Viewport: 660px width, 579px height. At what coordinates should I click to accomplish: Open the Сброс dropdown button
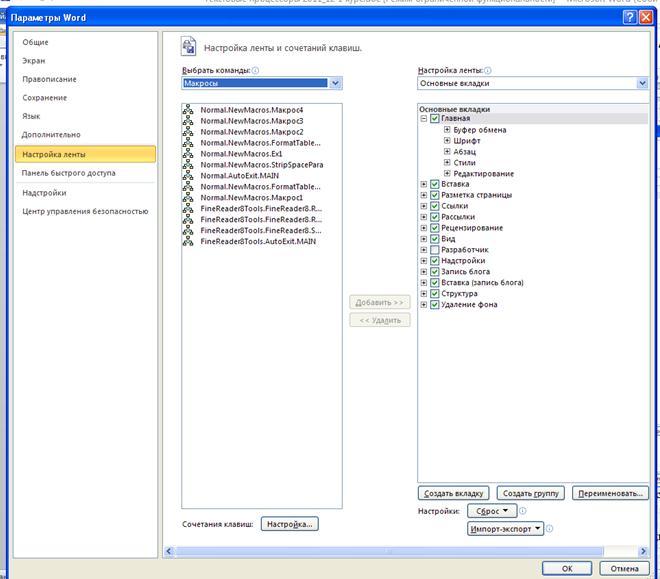point(492,511)
